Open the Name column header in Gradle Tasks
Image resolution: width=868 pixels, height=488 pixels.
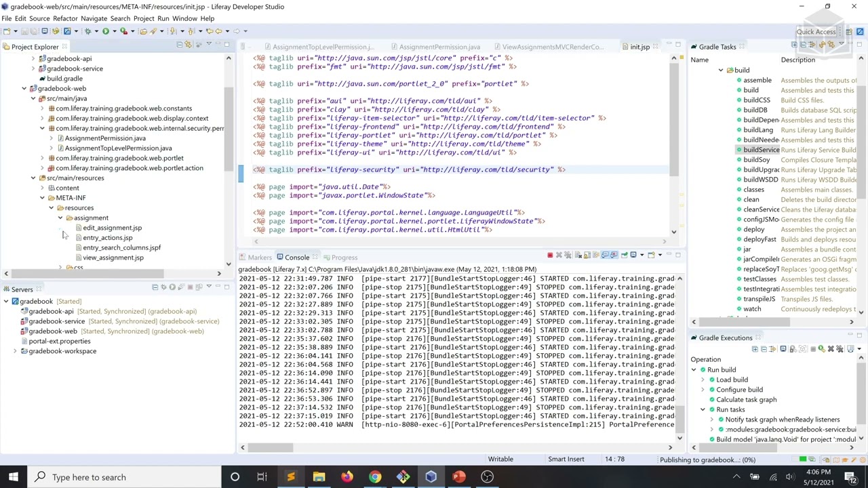click(699, 60)
